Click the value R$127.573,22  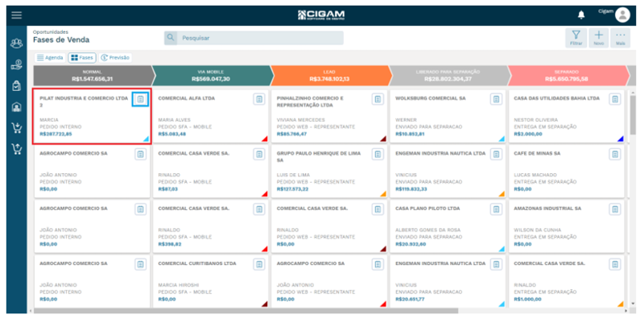click(x=292, y=189)
